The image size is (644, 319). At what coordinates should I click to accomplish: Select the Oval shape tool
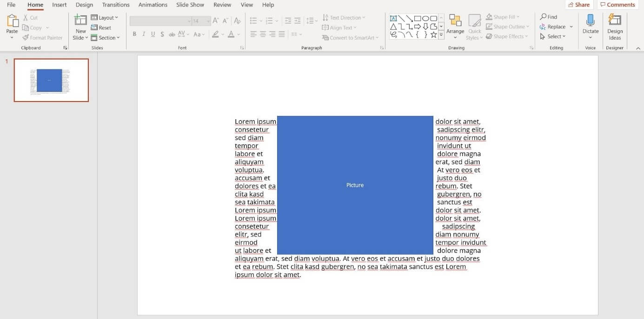pyautogui.click(x=425, y=18)
